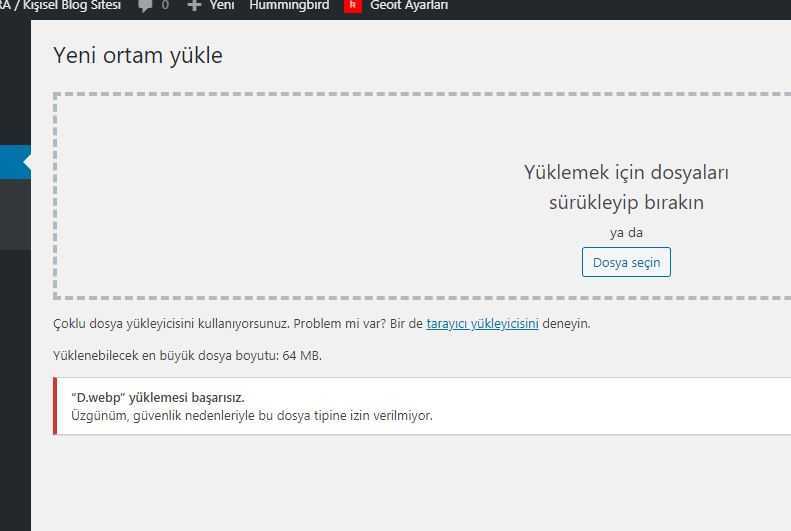Click the ya da text above the button

coord(626,233)
